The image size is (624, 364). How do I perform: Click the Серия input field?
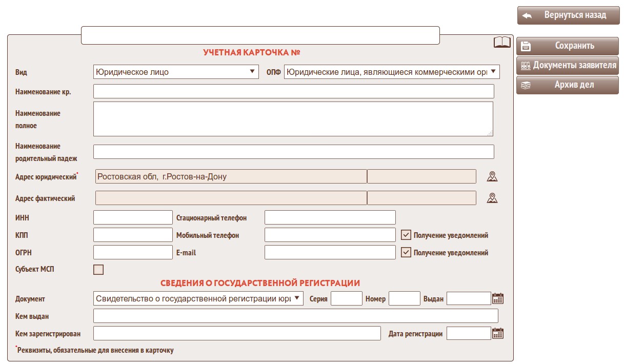pos(347,298)
